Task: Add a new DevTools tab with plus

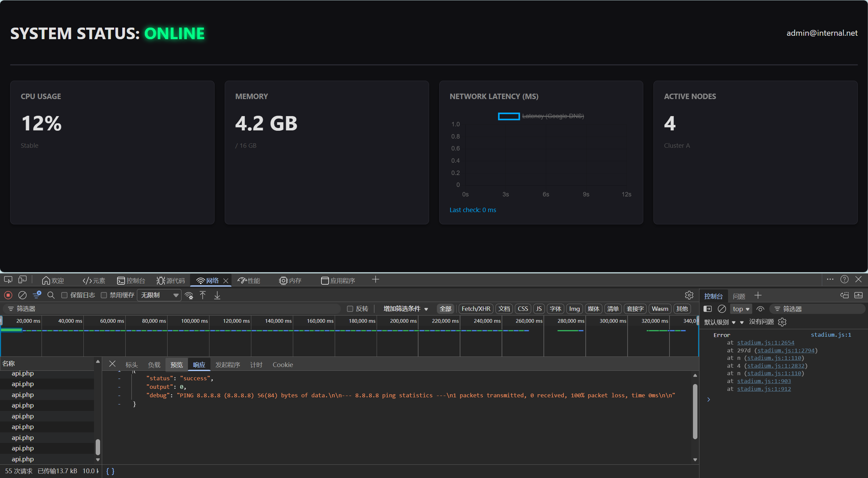Action: [x=376, y=280]
